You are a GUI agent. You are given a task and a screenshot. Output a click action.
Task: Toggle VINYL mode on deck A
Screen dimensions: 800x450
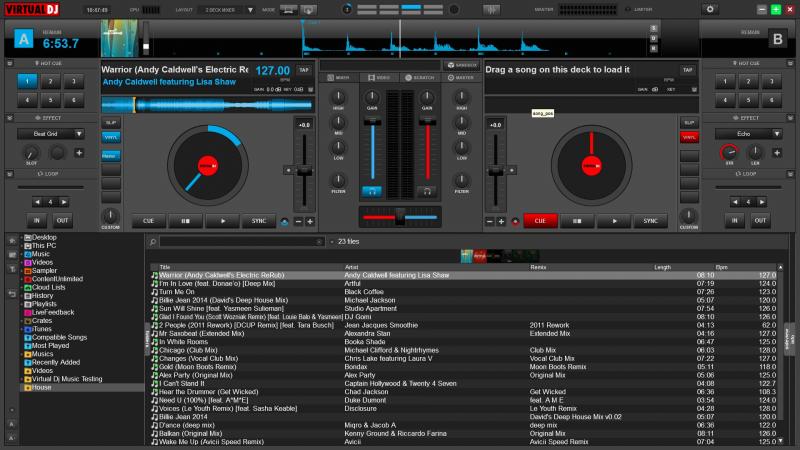coord(111,137)
